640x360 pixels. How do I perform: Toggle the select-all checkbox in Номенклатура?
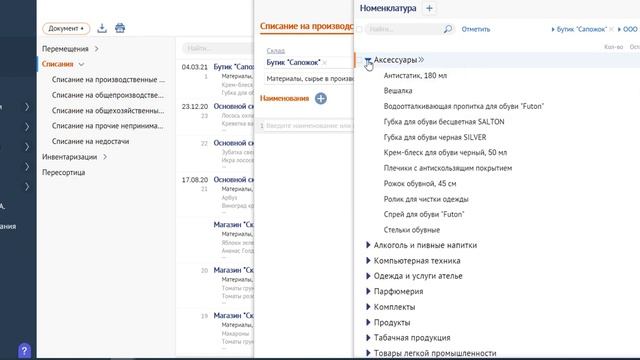point(359,29)
